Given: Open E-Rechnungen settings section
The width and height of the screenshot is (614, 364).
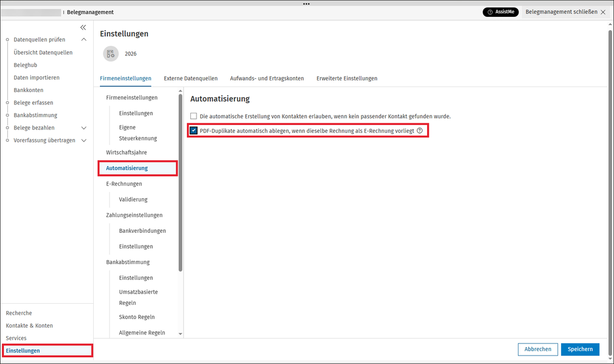Looking at the screenshot, I should [124, 184].
